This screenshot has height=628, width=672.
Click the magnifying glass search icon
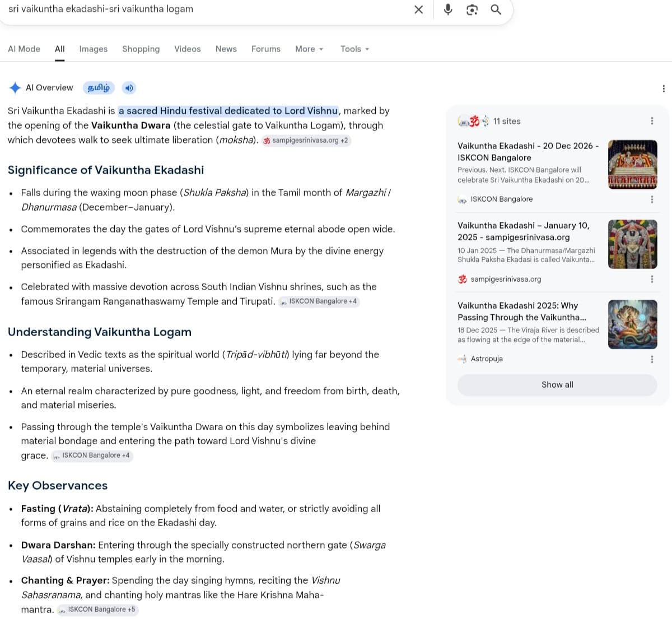coord(496,10)
